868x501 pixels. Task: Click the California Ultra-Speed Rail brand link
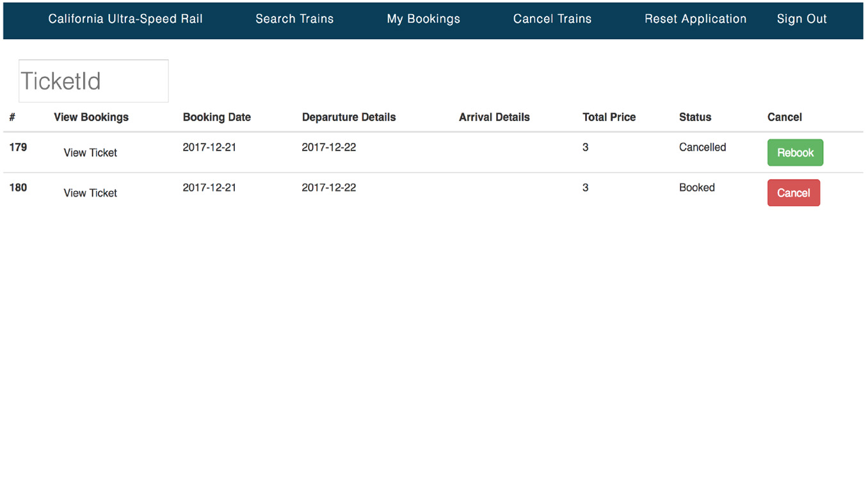(x=125, y=19)
